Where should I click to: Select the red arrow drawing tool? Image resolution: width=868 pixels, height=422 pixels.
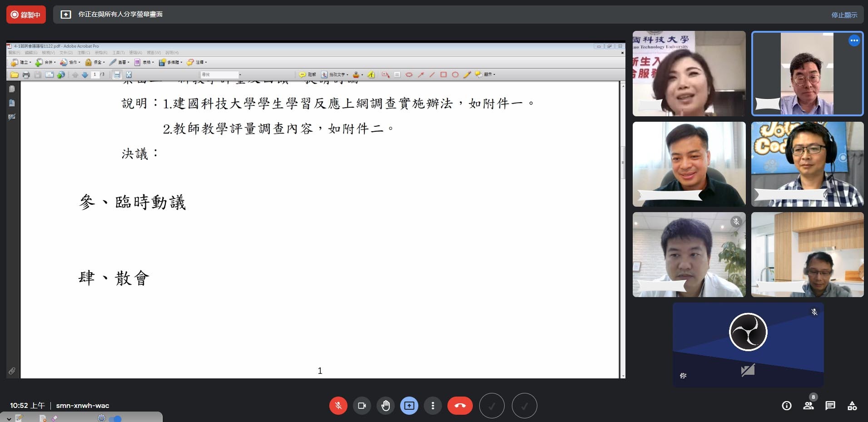pyautogui.click(x=421, y=74)
